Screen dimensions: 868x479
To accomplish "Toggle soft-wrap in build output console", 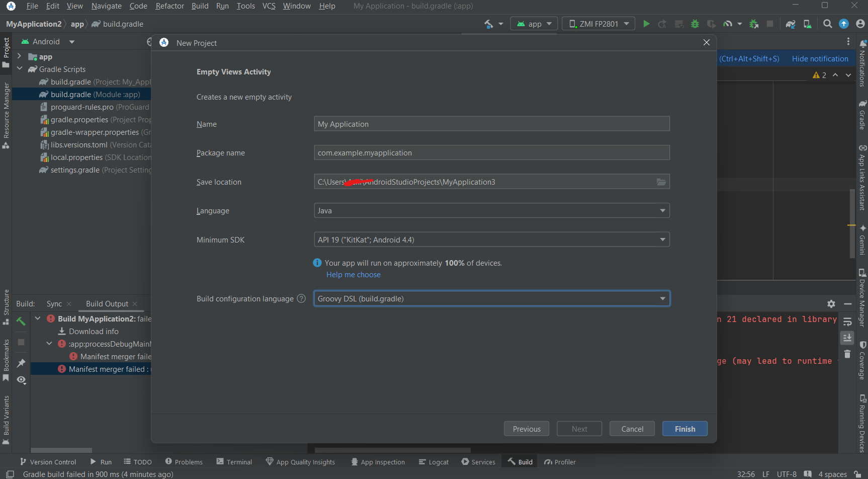I will coord(847,322).
